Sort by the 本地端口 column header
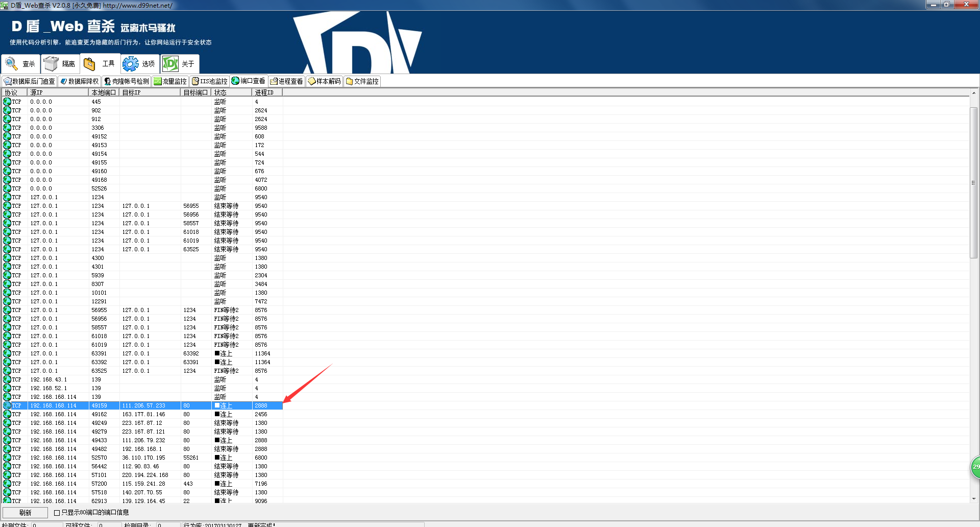Screen dimensions: 980x527 (104, 92)
